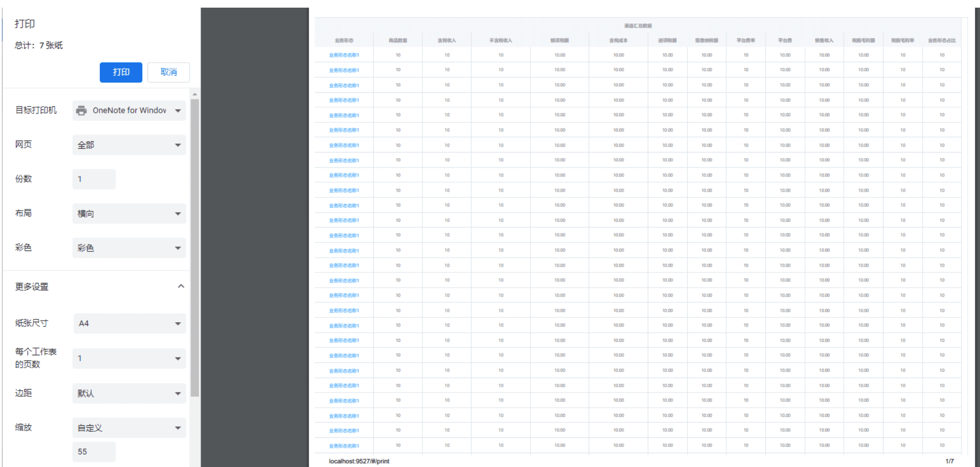Click the 渠道汇总数据 table title in preview

click(638, 26)
